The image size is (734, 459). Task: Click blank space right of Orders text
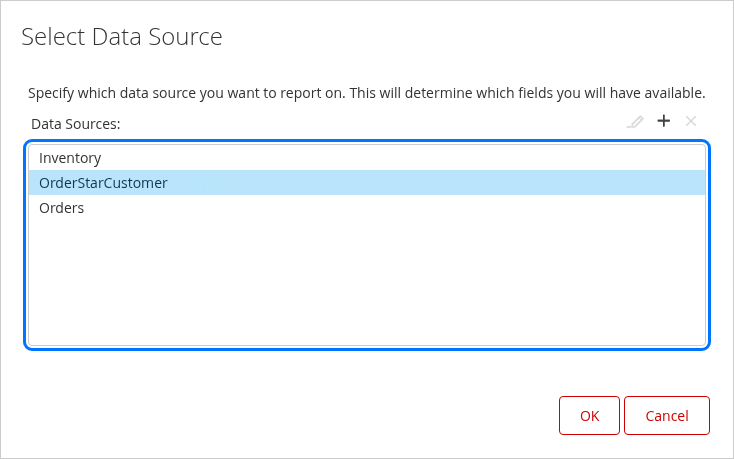point(400,208)
